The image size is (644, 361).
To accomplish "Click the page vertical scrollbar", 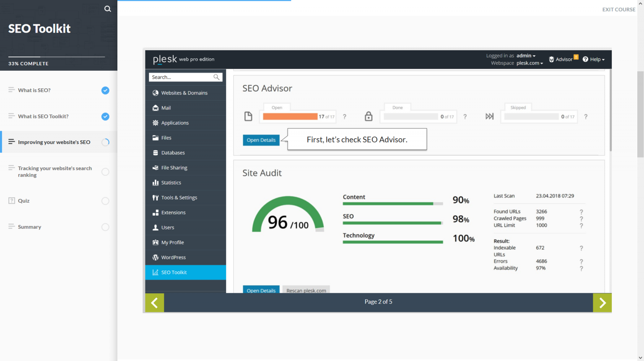I will (640, 114).
